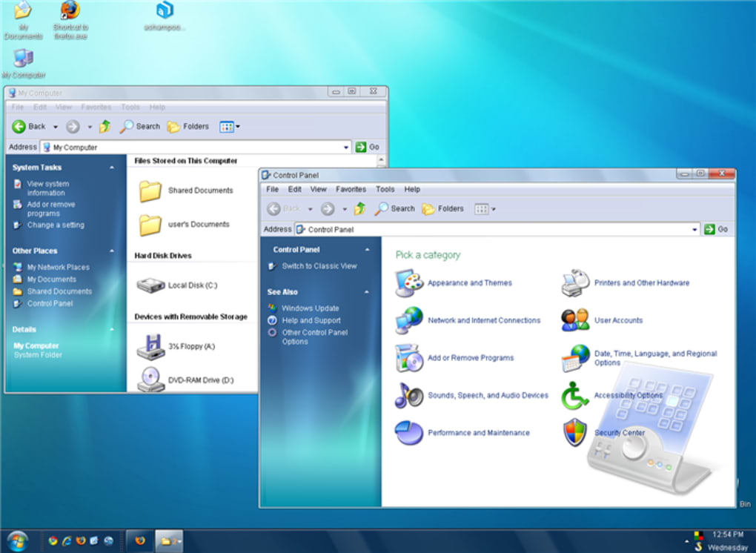This screenshot has width=756, height=553.
Task: Click View system information link
Action: click(48, 188)
